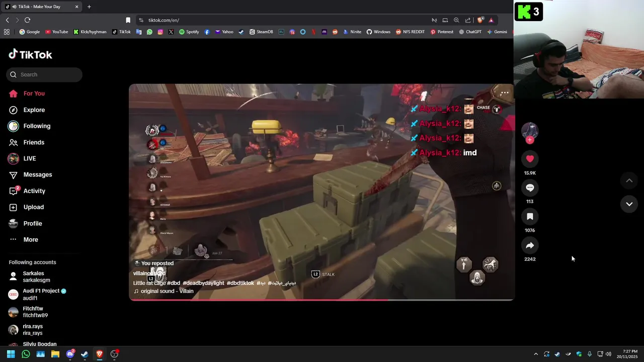This screenshot has width=644, height=362.
Task: Open the ChatGPT bookmark
Action: coord(470,32)
